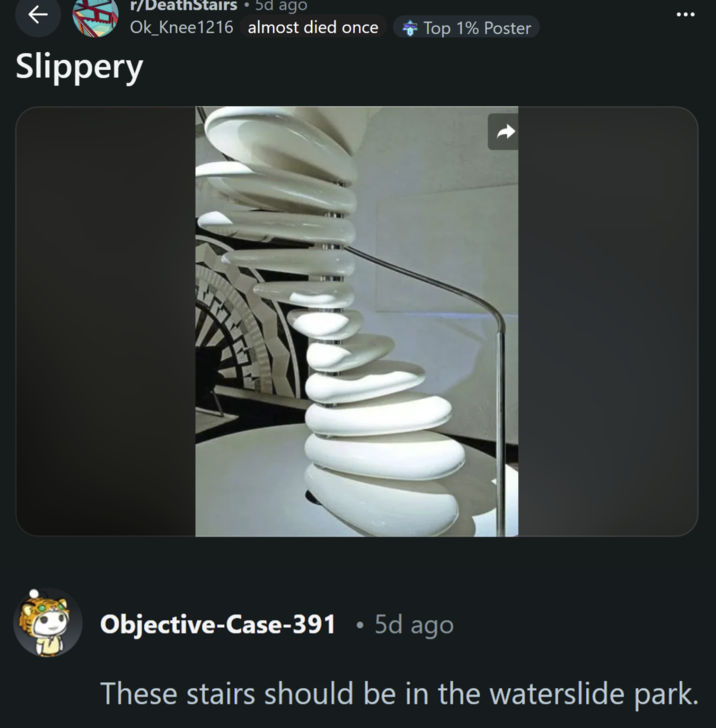Select the waterslide park comment text
The height and width of the screenshot is (728, 716).
pyautogui.click(x=399, y=694)
